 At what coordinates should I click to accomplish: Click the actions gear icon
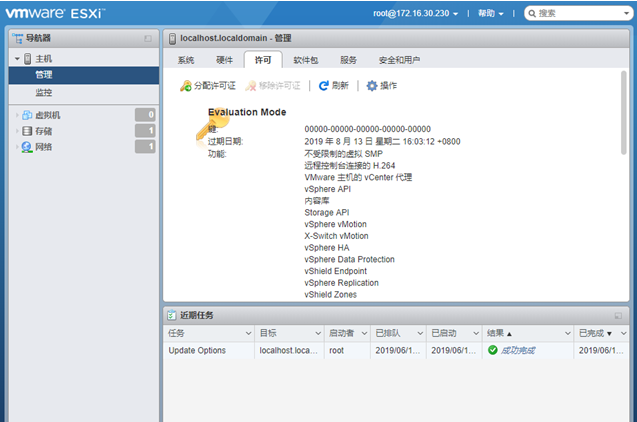point(372,86)
